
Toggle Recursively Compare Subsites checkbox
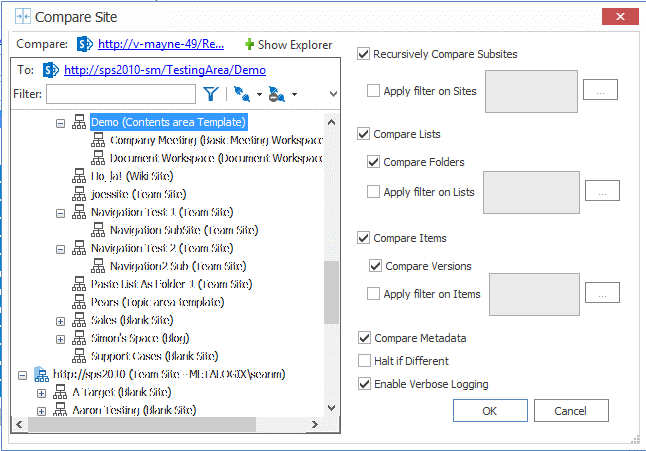click(x=364, y=54)
